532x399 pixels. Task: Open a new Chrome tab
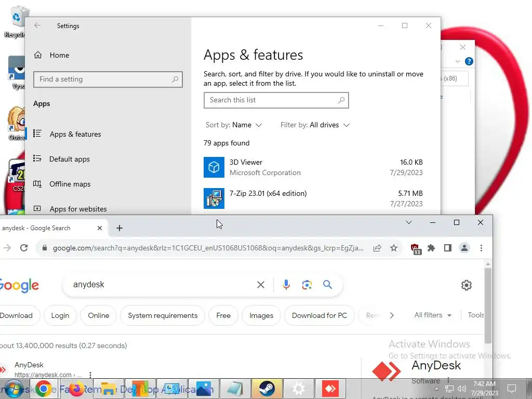point(119,228)
